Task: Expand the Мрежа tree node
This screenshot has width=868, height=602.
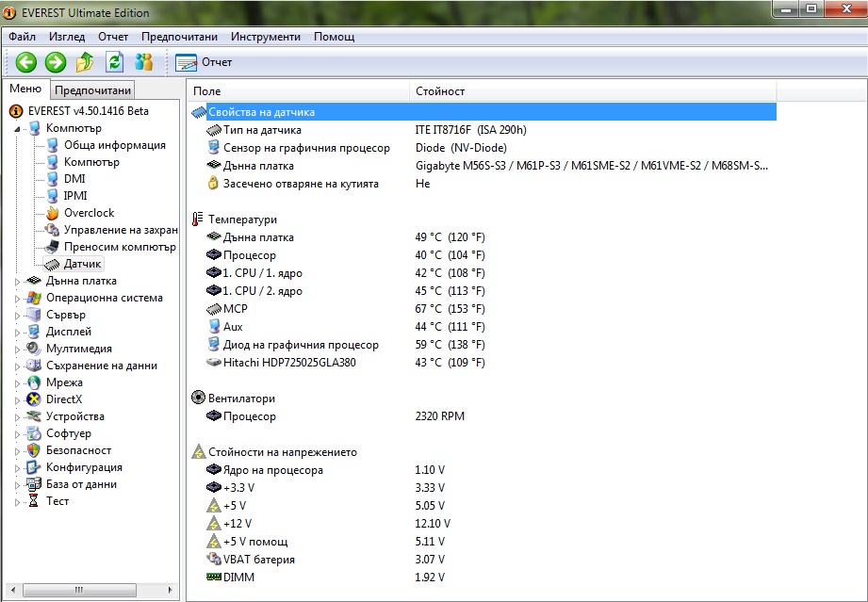Action: tap(17, 382)
